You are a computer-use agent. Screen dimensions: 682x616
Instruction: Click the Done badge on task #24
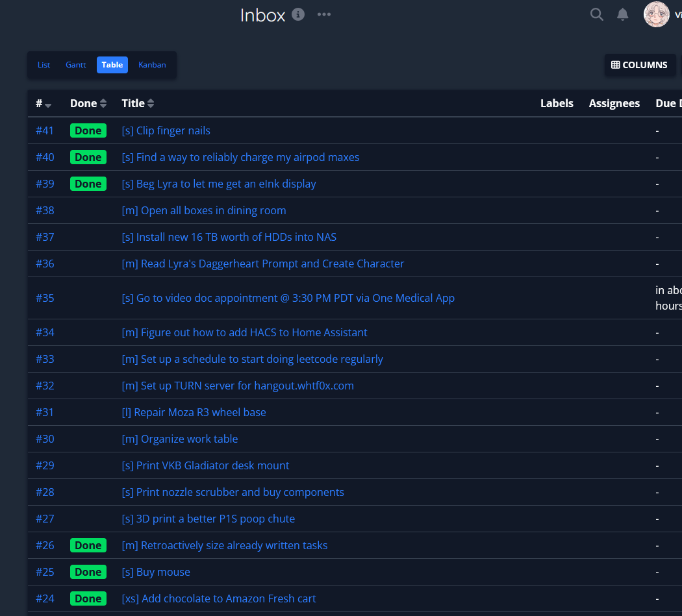[x=88, y=598]
